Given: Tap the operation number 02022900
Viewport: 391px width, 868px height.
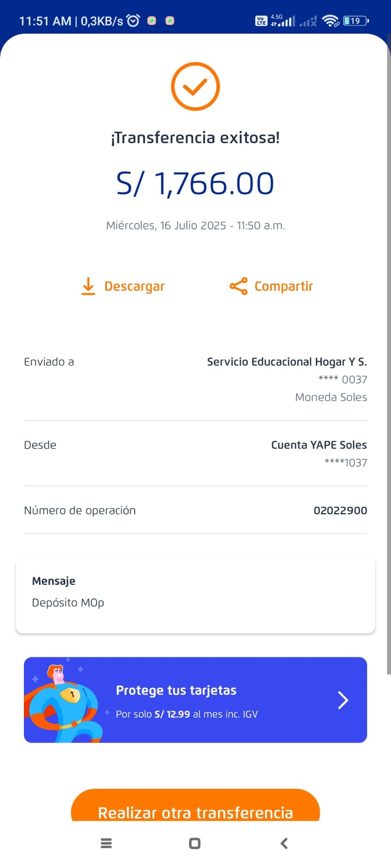Looking at the screenshot, I should (x=340, y=510).
